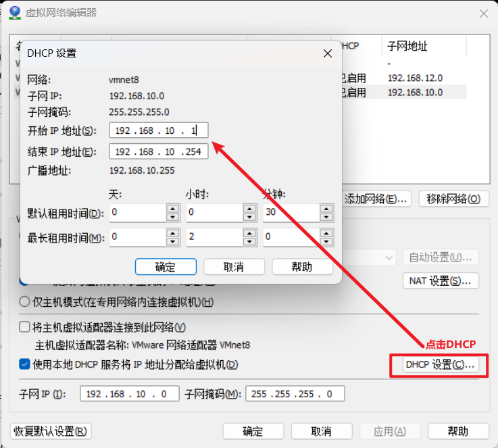This screenshot has height=448, width=498.
Task: Decrease maximum lease days spinner
Action: [172, 241]
